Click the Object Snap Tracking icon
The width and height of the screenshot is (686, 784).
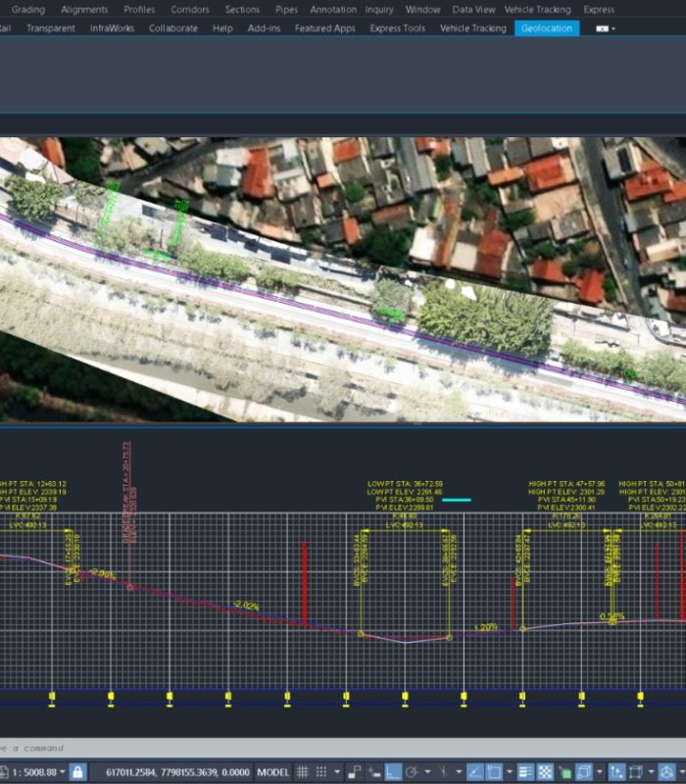coord(474,772)
